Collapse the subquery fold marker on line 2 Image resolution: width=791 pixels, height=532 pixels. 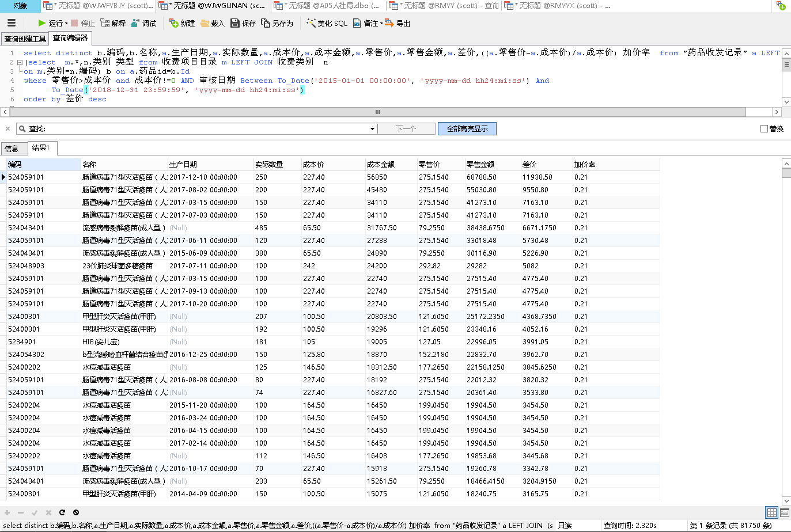coord(20,62)
